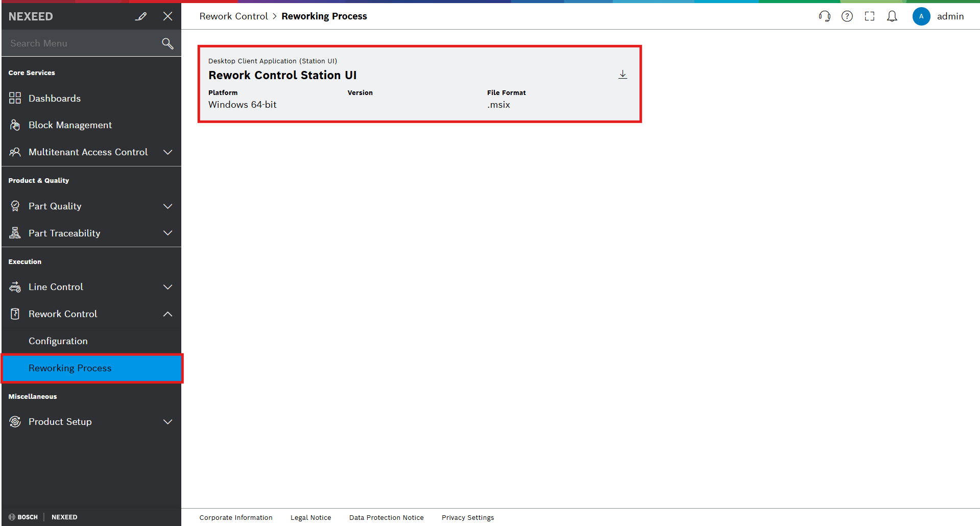Open the support headset icon
The image size is (980, 526).
click(x=824, y=16)
